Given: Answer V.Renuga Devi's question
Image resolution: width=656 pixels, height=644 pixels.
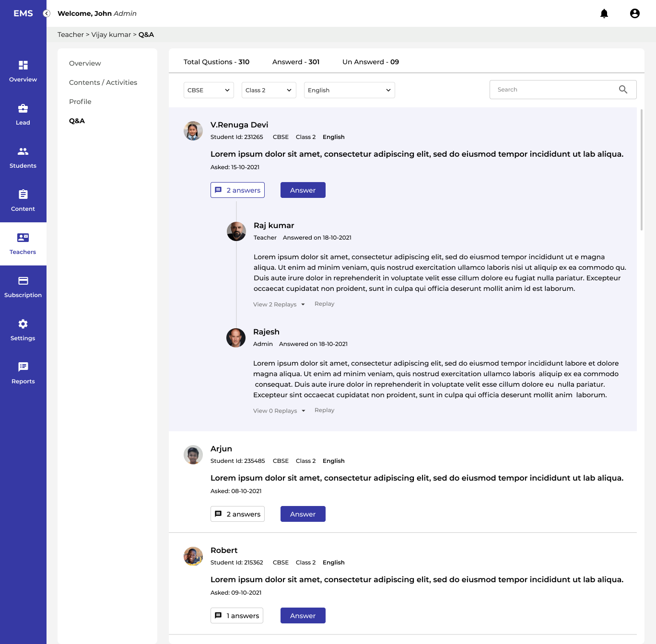Looking at the screenshot, I should pyautogui.click(x=303, y=190).
